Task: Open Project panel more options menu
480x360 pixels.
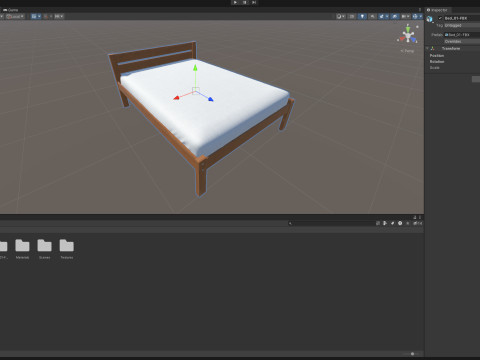Action: (420, 217)
